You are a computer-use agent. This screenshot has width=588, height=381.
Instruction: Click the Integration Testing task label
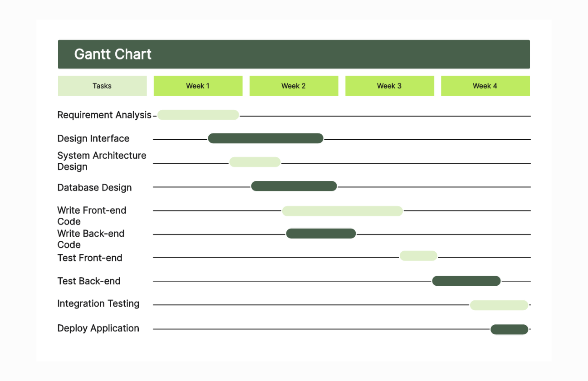coord(98,304)
